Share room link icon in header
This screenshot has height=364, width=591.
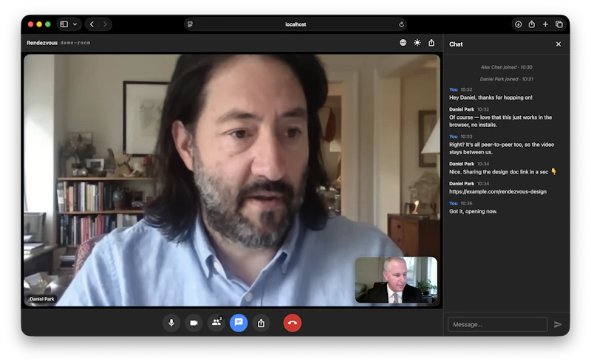pos(431,43)
